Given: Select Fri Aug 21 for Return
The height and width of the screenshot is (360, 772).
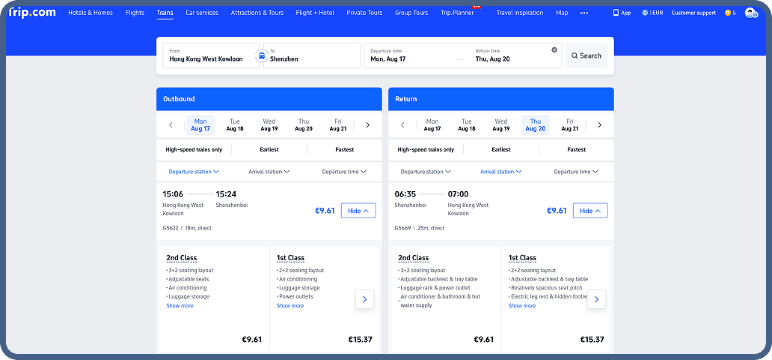Looking at the screenshot, I should (570, 125).
